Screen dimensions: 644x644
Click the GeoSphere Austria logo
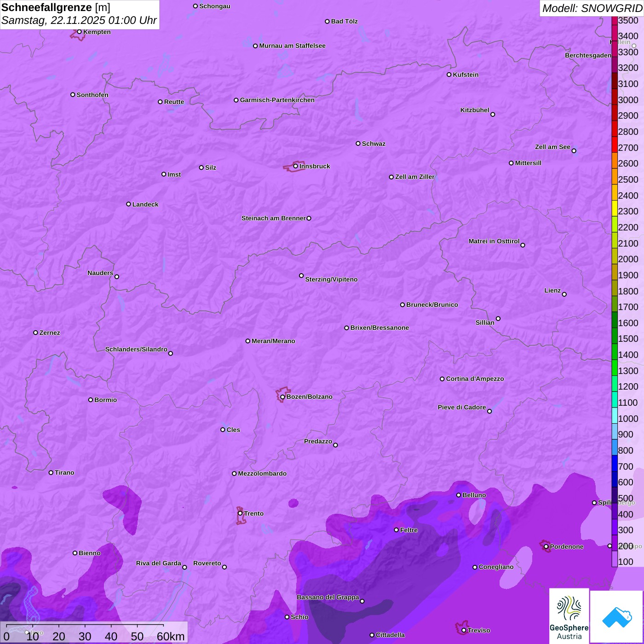click(569, 616)
